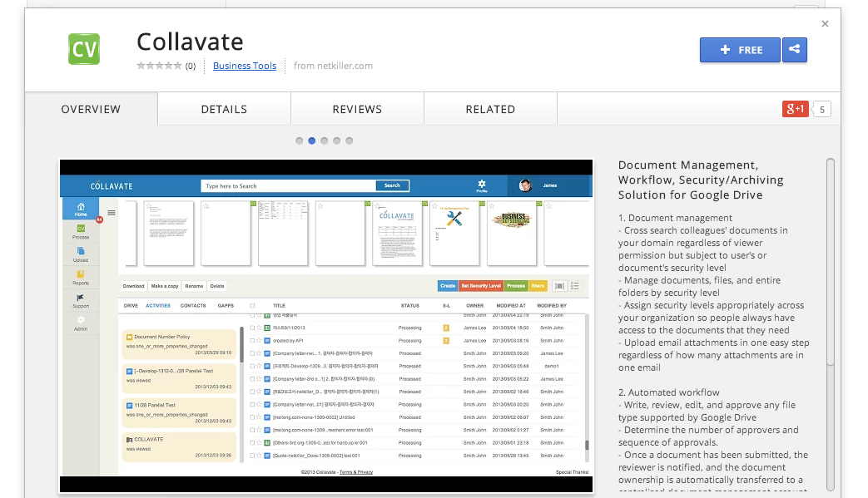The width and height of the screenshot is (868, 498).
Task: Click the red 44 notification badge
Action: coord(99,220)
